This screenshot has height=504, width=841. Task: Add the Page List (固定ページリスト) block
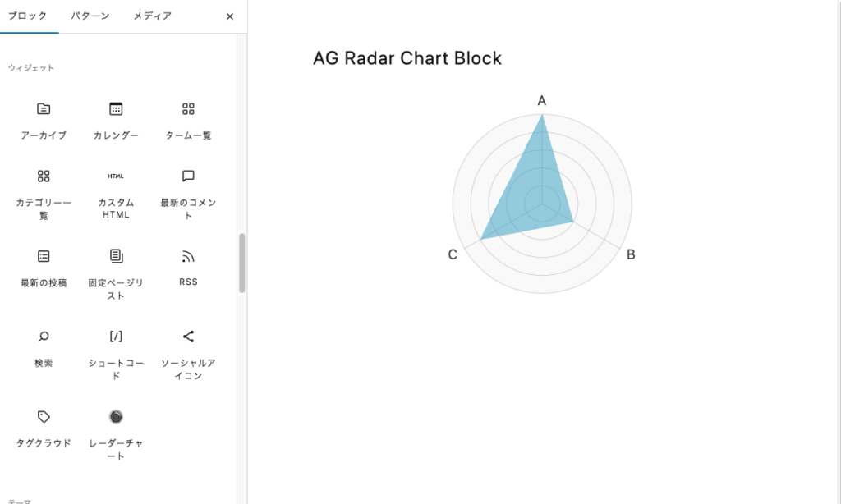pyautogui.click(x=116, y=273)
